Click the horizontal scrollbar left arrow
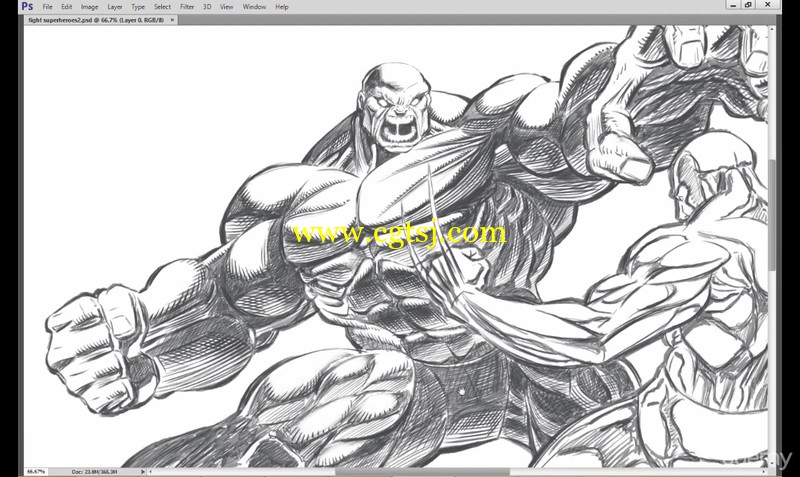Viewport: 800px width, 477px height. pyautogui.click(x=151, y=471)
